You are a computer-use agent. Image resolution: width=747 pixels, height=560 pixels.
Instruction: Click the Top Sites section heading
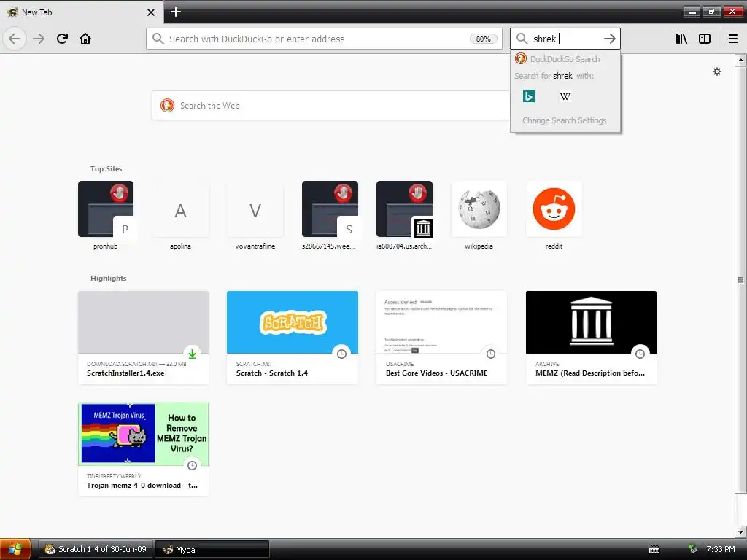pyautogui.click(x=107, y=168)
